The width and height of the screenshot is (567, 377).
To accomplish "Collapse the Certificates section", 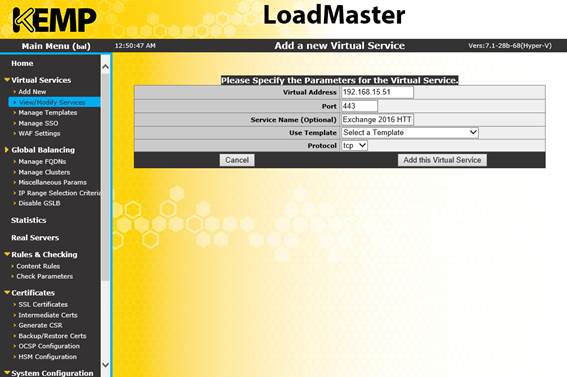I will point(33,293).
